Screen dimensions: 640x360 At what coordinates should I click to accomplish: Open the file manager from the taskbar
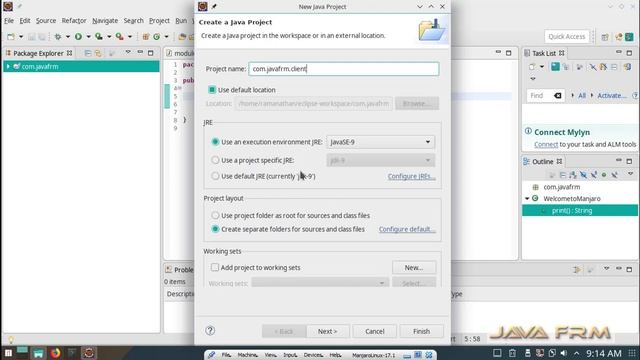38,353
